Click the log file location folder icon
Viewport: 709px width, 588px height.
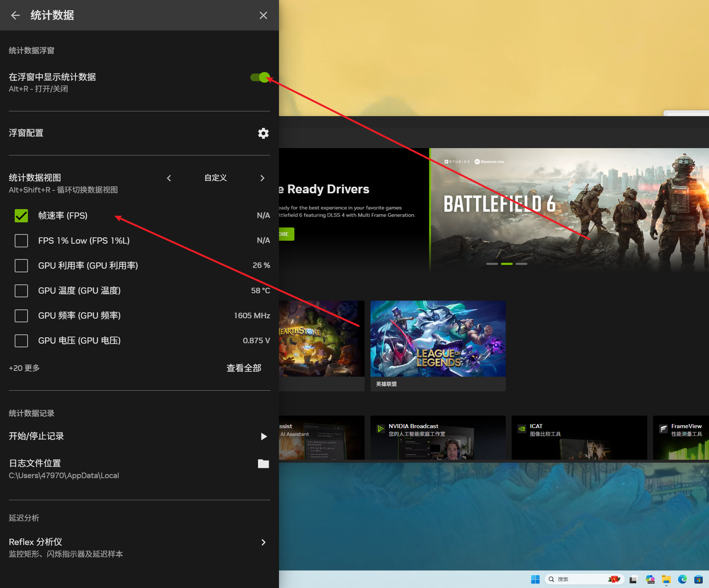263,464
